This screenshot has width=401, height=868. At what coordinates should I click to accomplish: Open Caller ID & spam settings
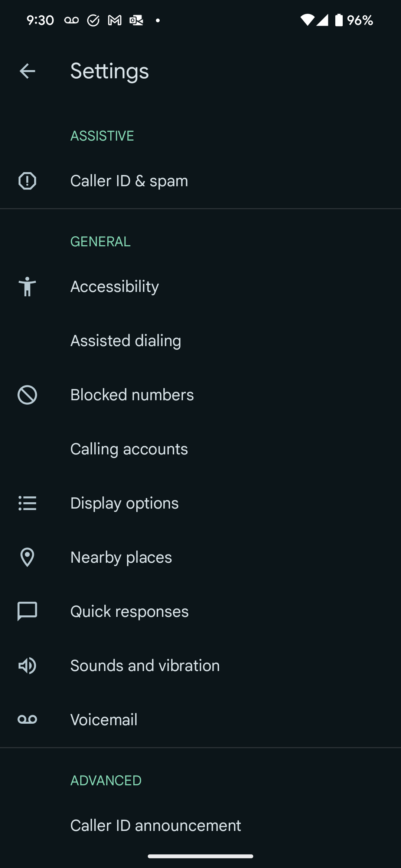[x=200, y=181]
